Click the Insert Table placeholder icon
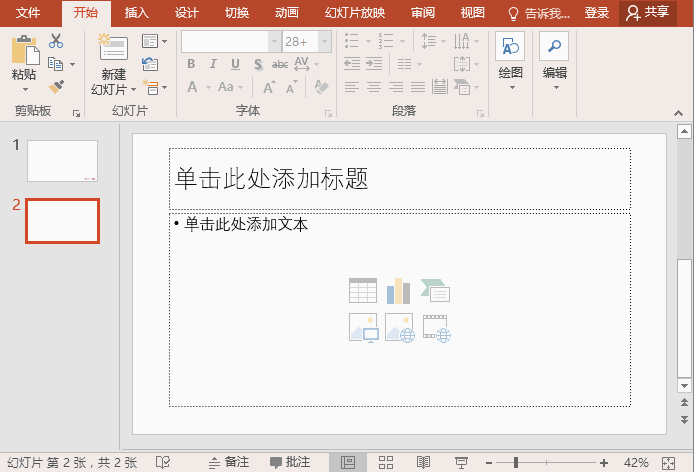694x472 pixels. point(363,290)
